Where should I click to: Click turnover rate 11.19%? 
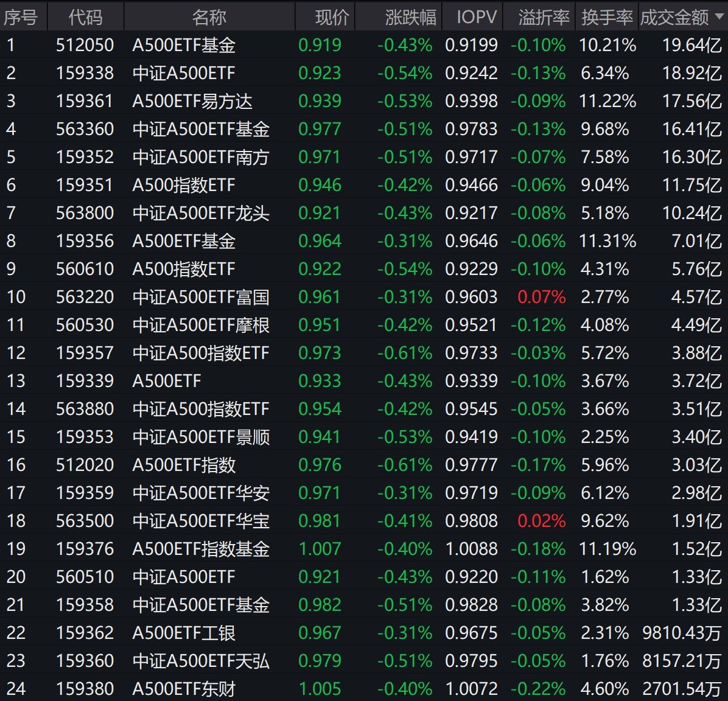pos(607,549)
